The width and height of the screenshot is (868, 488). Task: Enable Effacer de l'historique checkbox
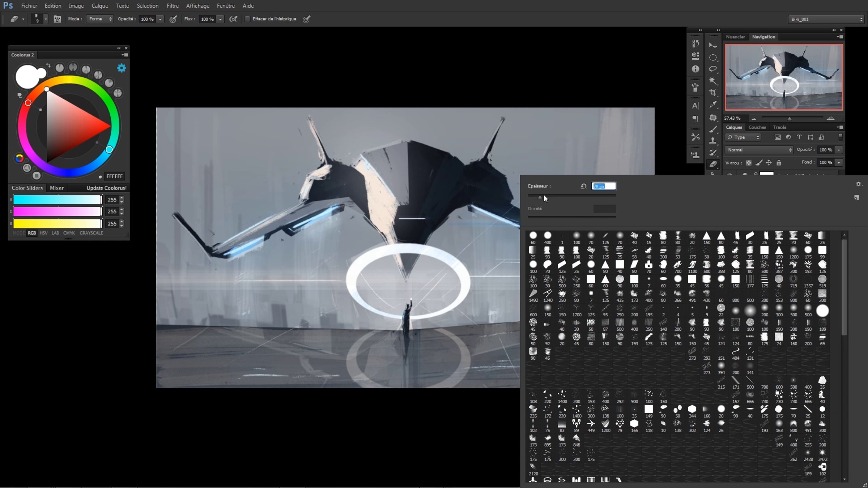[247, 19]
